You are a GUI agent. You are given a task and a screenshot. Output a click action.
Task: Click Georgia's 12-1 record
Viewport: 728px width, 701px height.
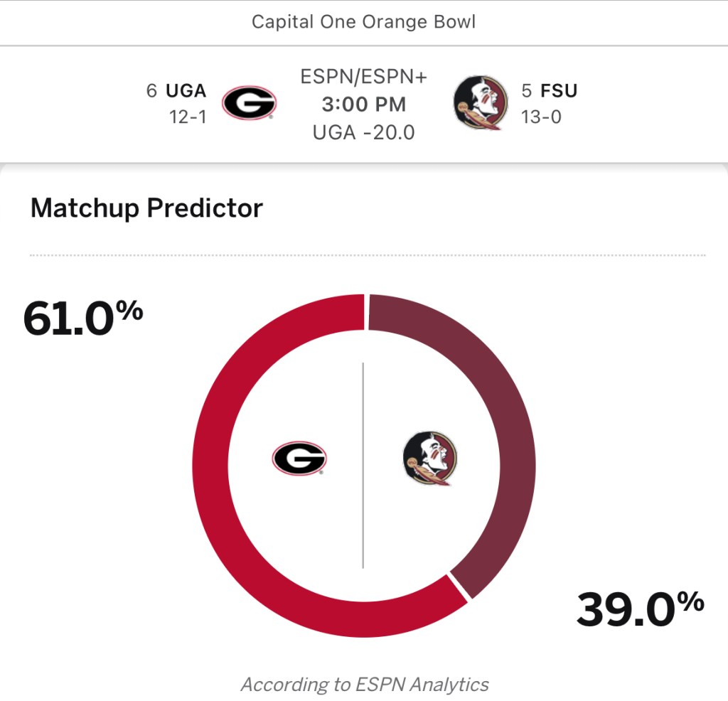click(188, 117)
